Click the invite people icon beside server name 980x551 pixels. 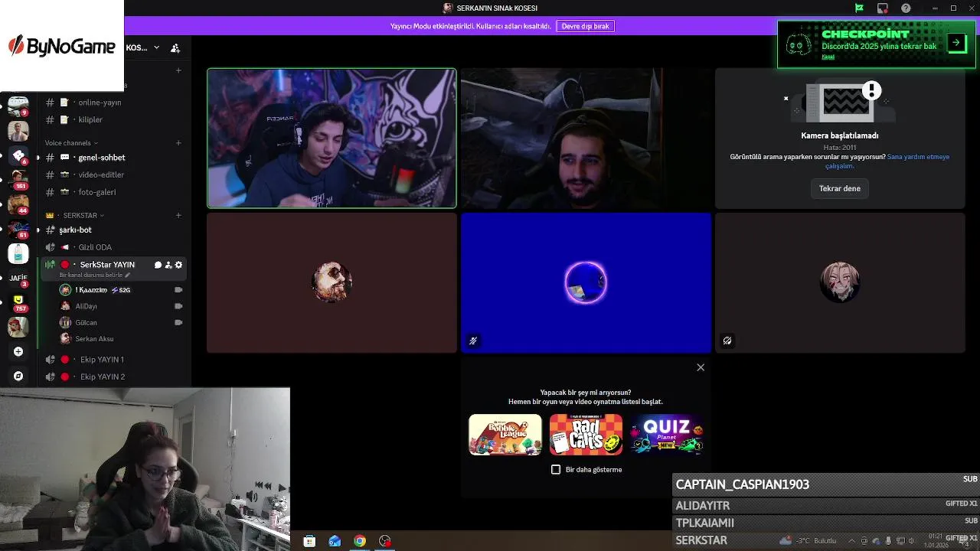(x=175, y=47)
